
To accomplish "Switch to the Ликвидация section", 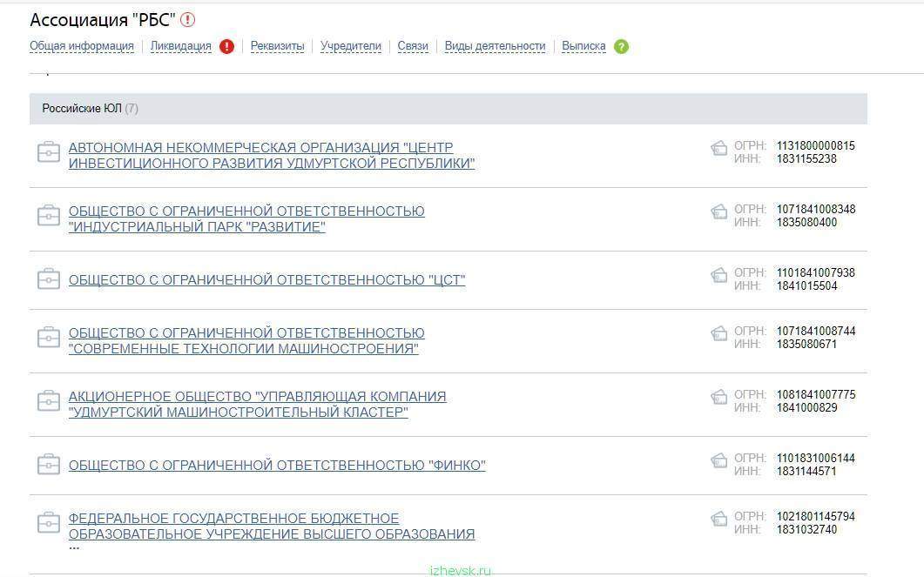I will [181, 46].
